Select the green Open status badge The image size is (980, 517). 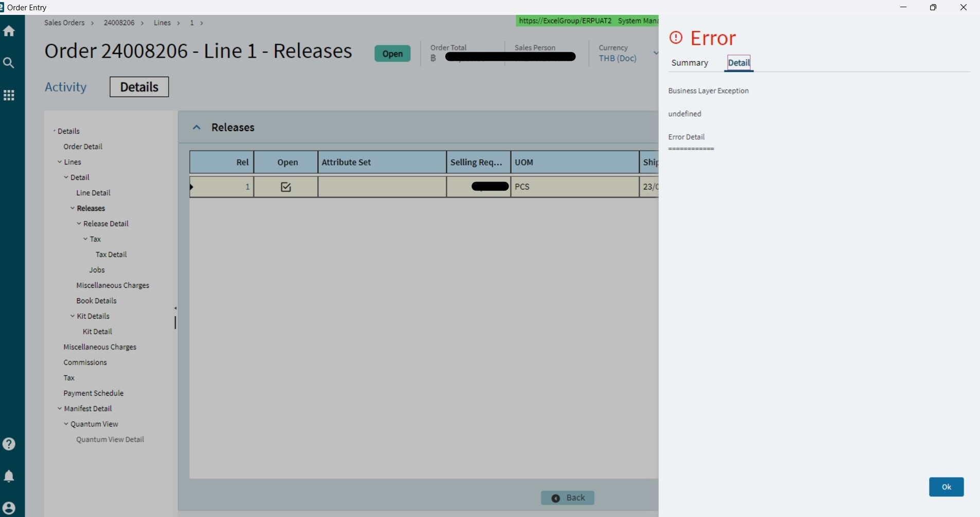pyautogui.click(x=392, y=53)
